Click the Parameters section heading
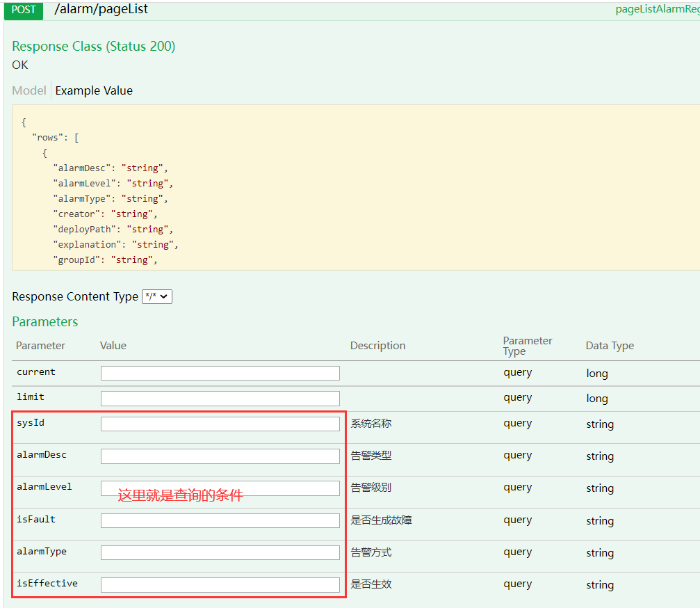Screen dimensions: 700x608 [x=45, y=321]
